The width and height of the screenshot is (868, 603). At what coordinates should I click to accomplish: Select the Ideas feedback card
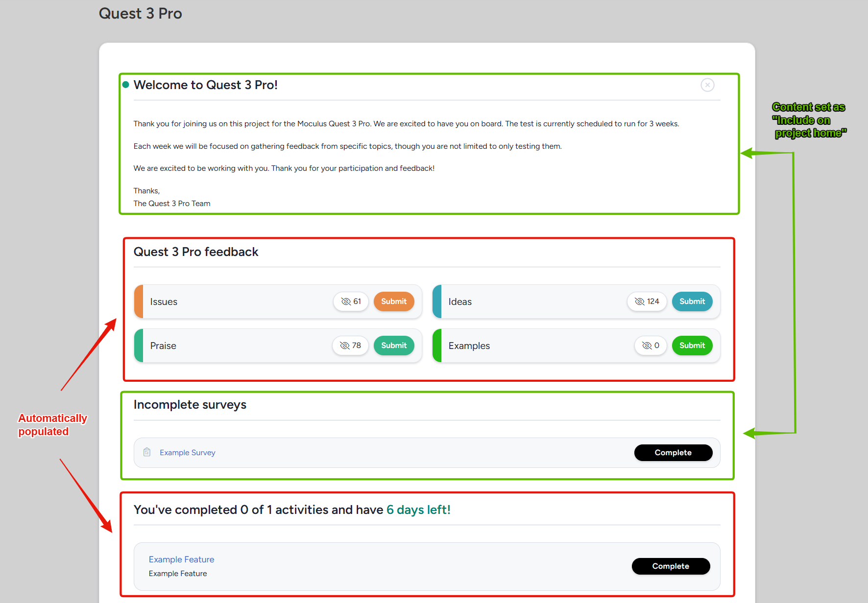576,301
